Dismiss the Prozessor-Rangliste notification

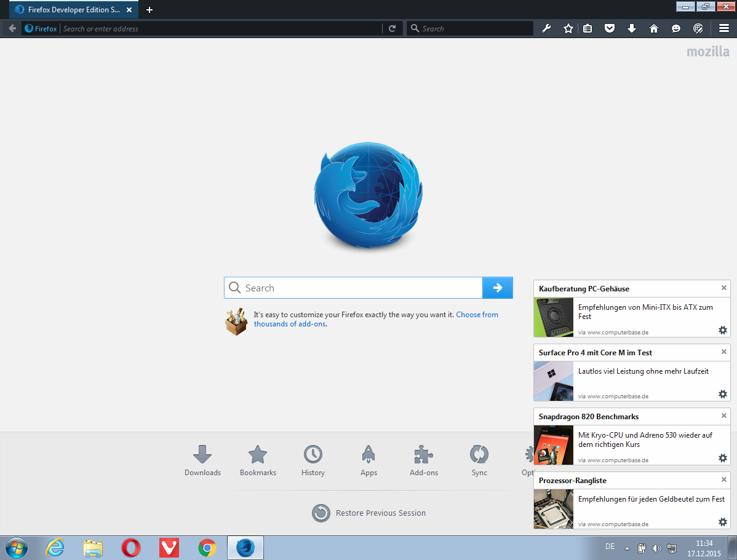pyautogui.click(x=724, y=479)
